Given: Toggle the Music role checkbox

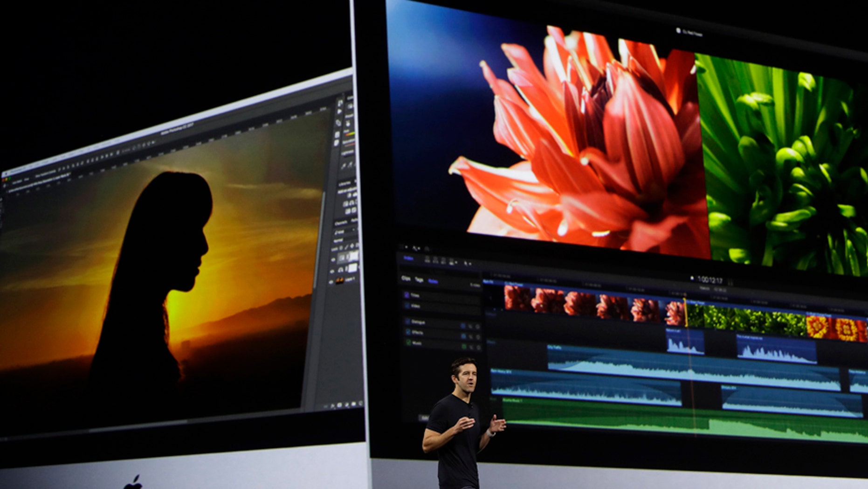Looking at the screenshot, I should click(x=408, y=343).
